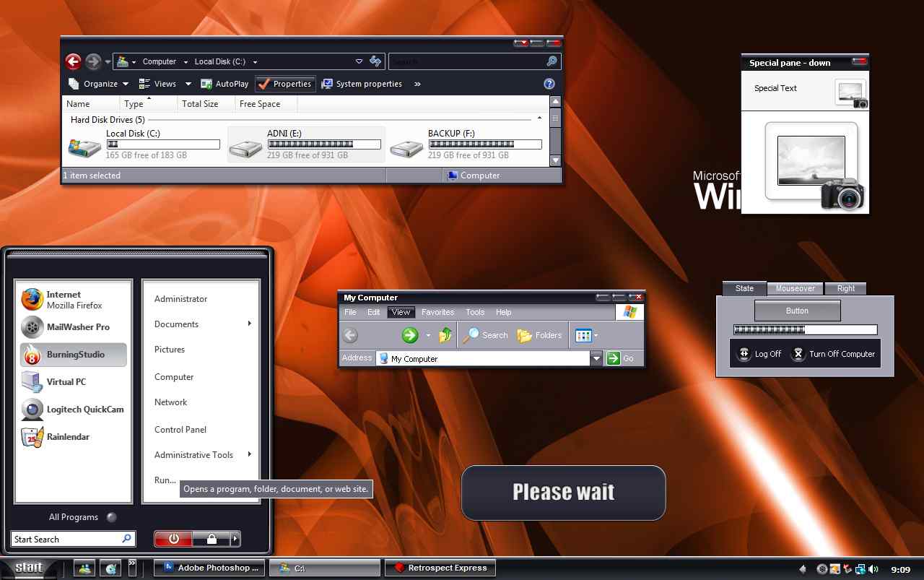Open Control Panel from the Start menu
The height and width of the screenshot is (580, 924).
point(180,429)
